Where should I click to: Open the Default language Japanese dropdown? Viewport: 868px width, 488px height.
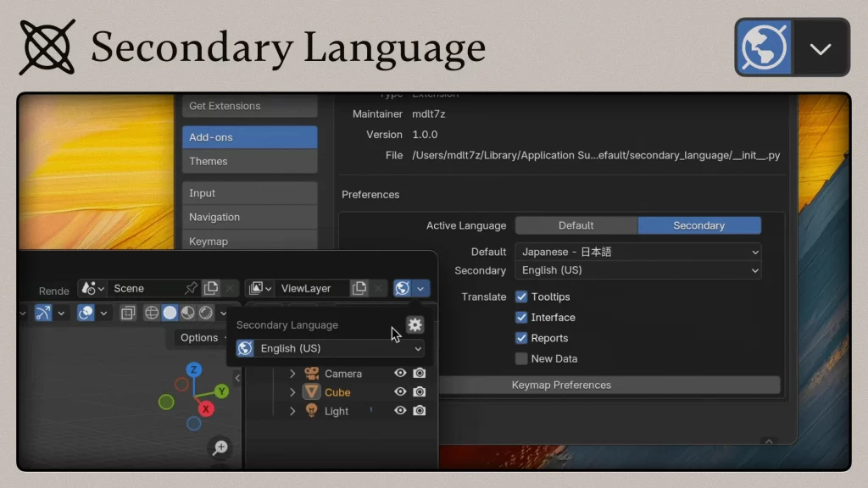point(637,252)
